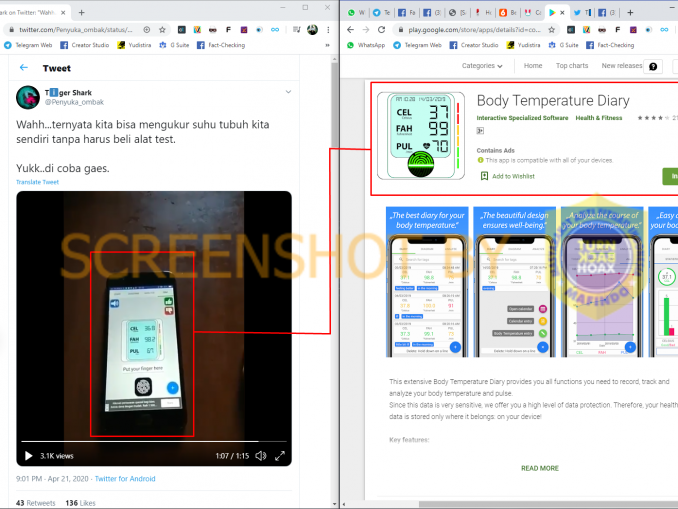This screenshot has width=678, height=509.
Task: Open Health & Fitness category link
Action: [598, 118]
